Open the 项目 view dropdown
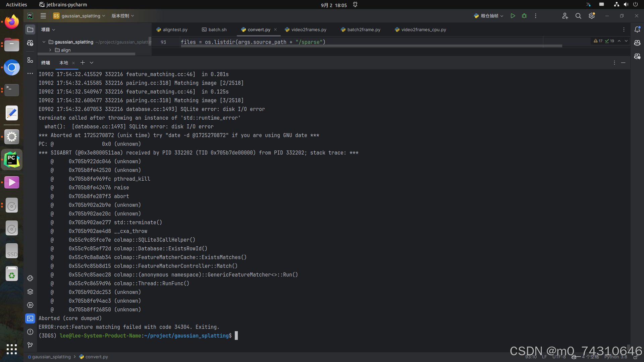The image size is (644, 362). point(48,29)
